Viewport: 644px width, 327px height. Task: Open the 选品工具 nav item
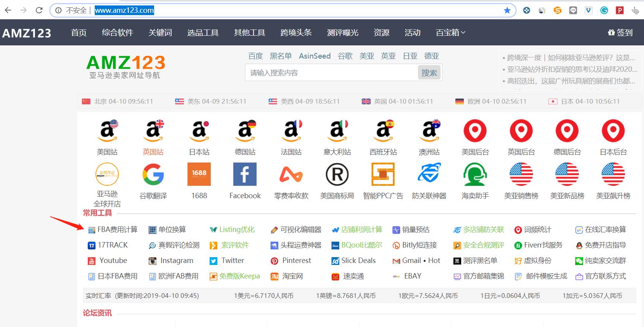203,33
